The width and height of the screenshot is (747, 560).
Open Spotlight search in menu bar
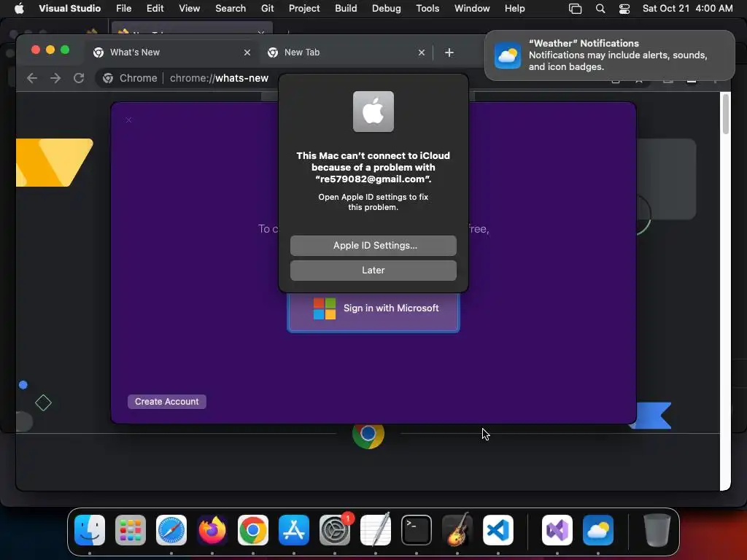[x=600, y=8]
